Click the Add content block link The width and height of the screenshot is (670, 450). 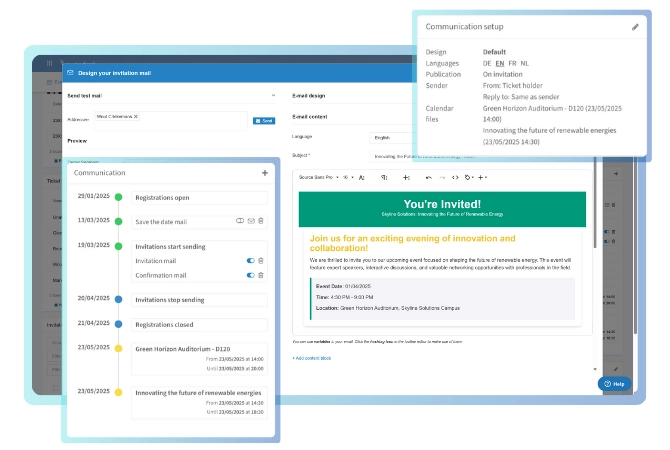(311, 358)
